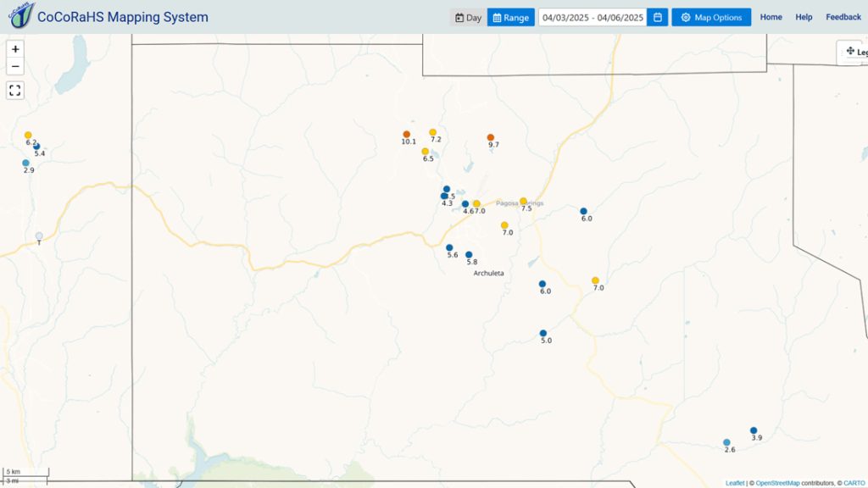Open the calendar date picker icon
The width and height of the screenshot is (868, 488).
657,17
